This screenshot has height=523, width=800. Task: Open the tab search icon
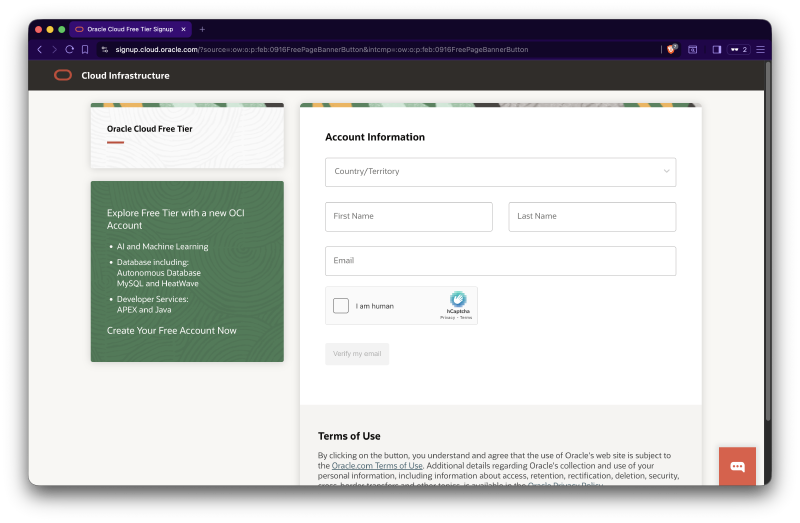(692, 49)
